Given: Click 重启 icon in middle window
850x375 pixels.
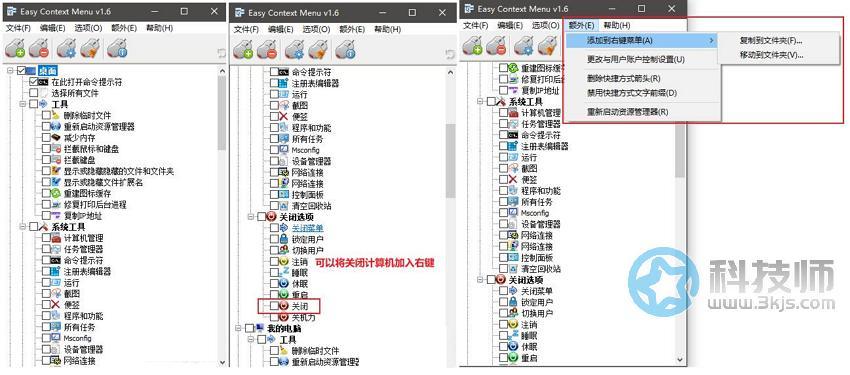Looking at the screenshot, I should 285,295.
